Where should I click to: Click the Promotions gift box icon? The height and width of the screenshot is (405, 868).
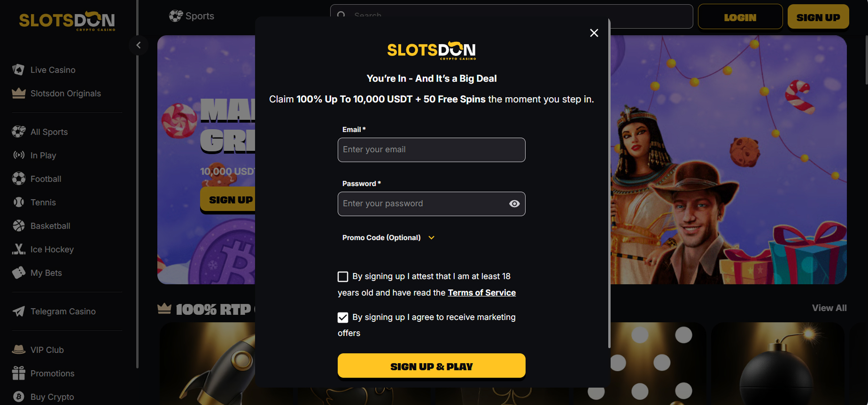[18, 373]
